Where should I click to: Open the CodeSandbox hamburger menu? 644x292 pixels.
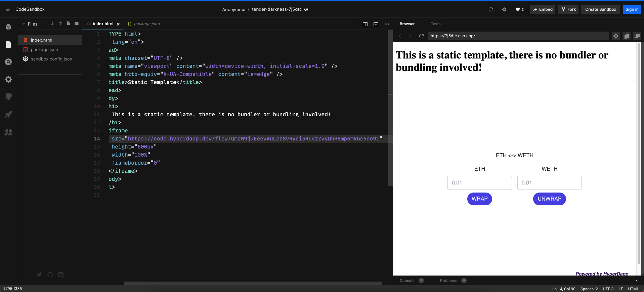coord(8,9)
